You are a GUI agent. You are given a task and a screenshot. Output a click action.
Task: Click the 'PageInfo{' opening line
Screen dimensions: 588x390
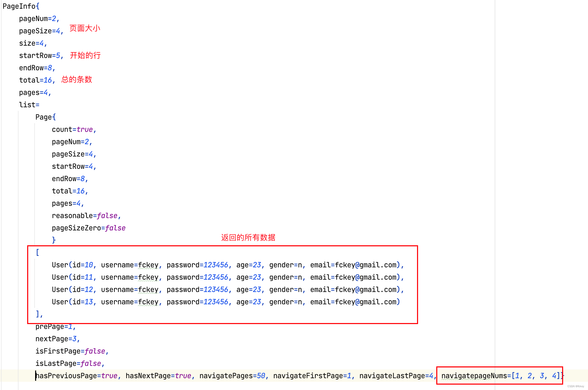tap(21, 6)
